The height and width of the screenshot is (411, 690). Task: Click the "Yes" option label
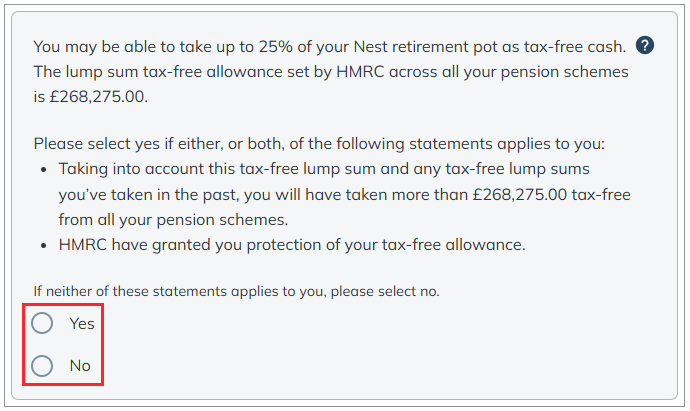[82, 323]
